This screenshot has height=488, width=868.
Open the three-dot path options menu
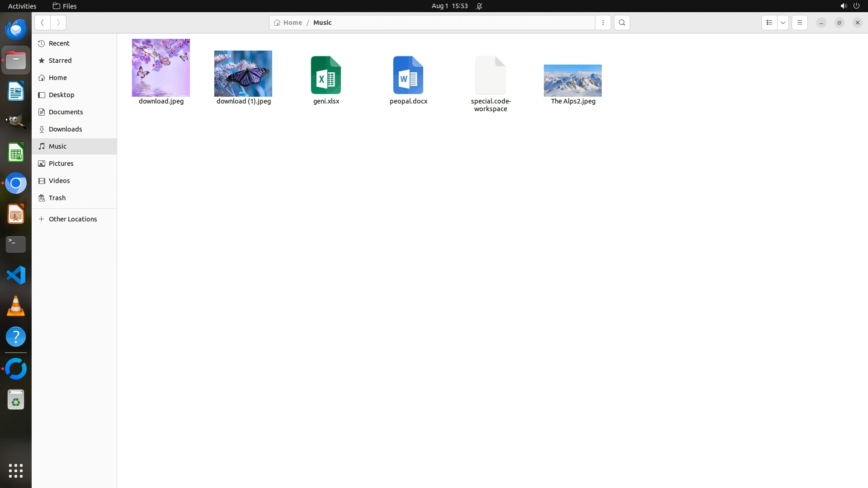(603, 23)
